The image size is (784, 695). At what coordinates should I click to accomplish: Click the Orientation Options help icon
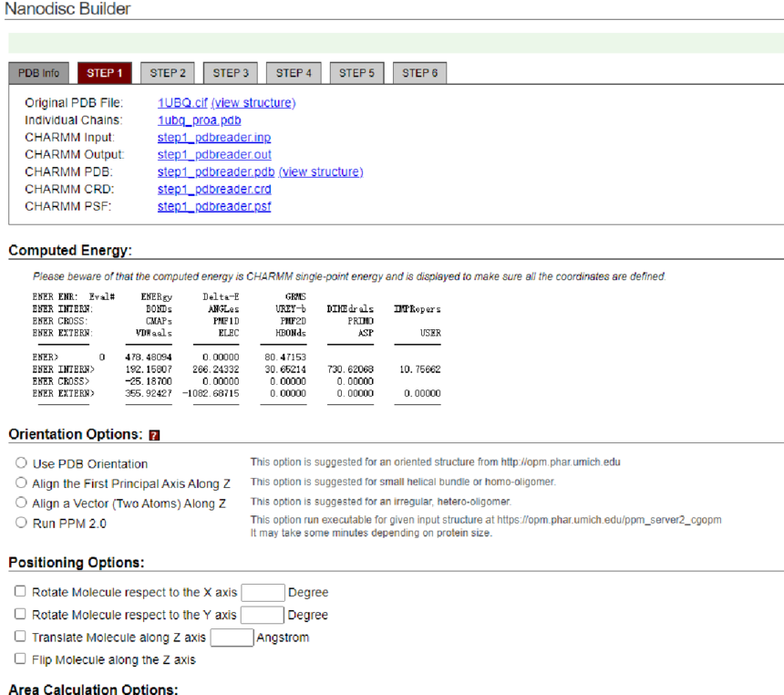coord(154,435)
